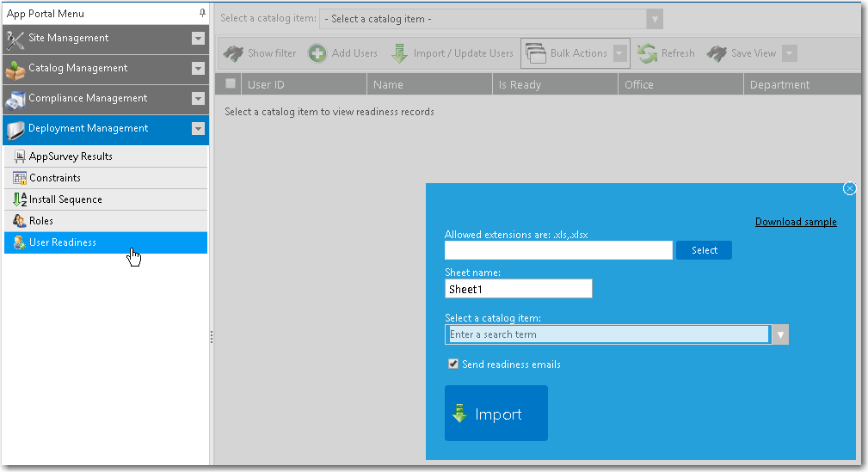868x472 pixels.
Task: Pin the App Portal Menu panel
Action: (x=202, y=13)
